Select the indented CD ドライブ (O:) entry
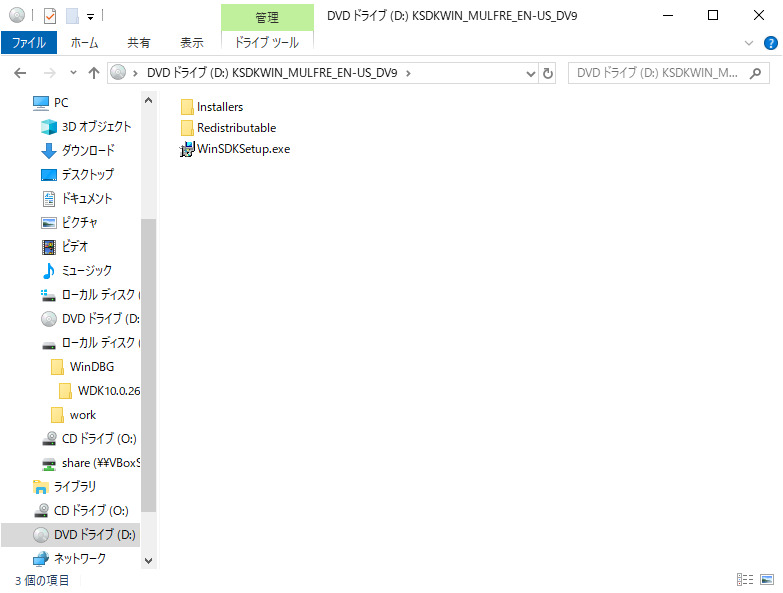 (89, 439)
